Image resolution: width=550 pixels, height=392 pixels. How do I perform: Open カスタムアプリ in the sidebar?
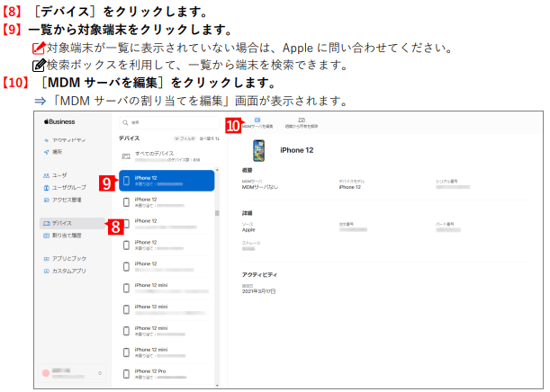coord(65,271)
